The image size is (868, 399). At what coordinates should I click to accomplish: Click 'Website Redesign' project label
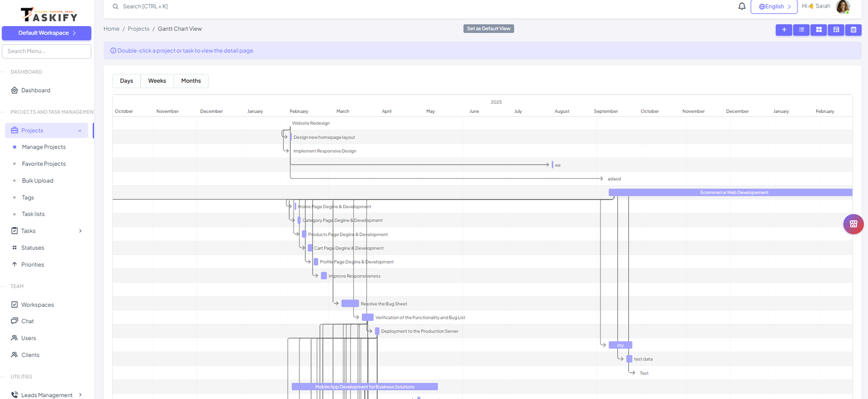point(311,123)
